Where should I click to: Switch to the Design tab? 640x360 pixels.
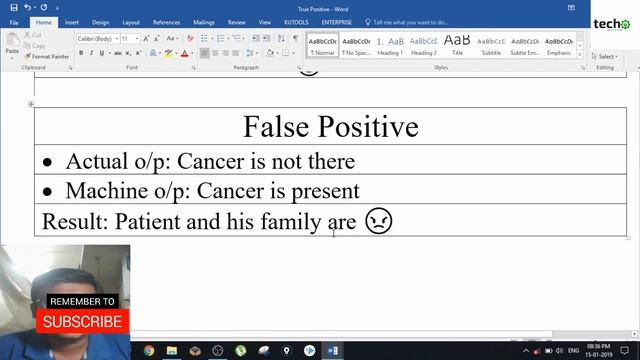click(x=100, y=22)
